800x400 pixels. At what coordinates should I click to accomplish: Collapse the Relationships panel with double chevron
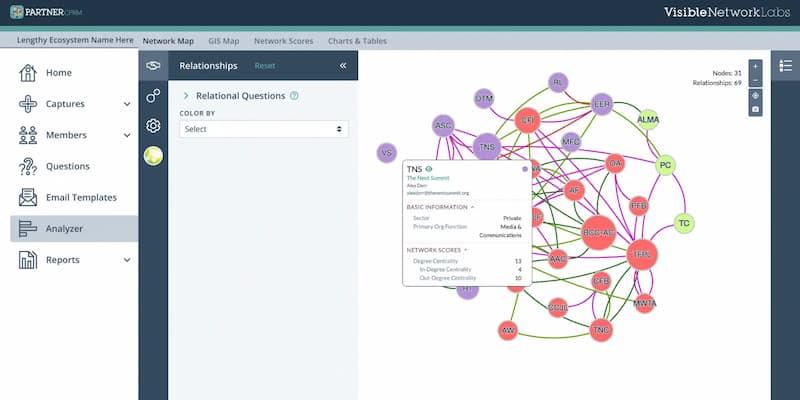click(343, 65)
